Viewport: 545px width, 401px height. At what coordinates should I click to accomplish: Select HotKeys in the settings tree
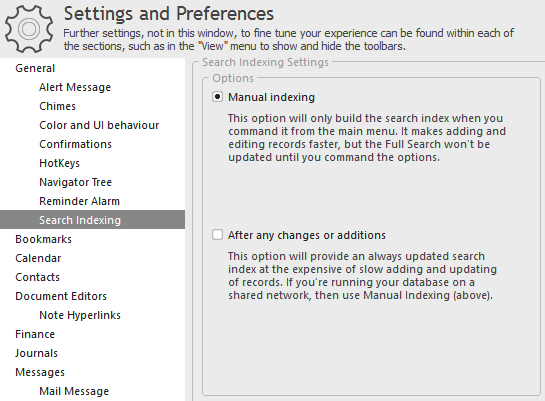(59, 163)
